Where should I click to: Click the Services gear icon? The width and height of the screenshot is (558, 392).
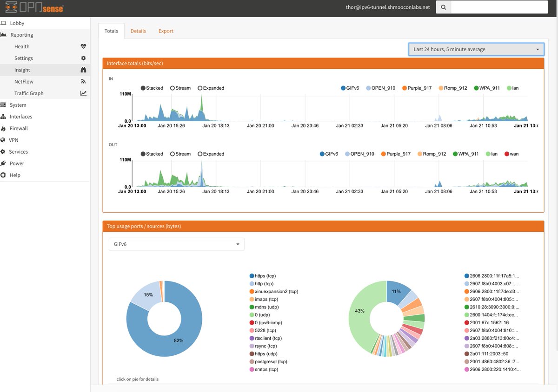point(3,151)
